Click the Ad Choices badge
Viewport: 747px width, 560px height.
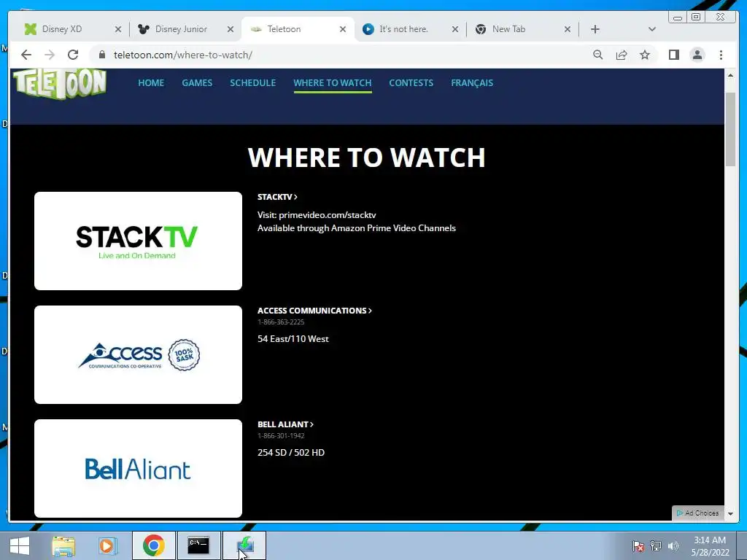698,513
